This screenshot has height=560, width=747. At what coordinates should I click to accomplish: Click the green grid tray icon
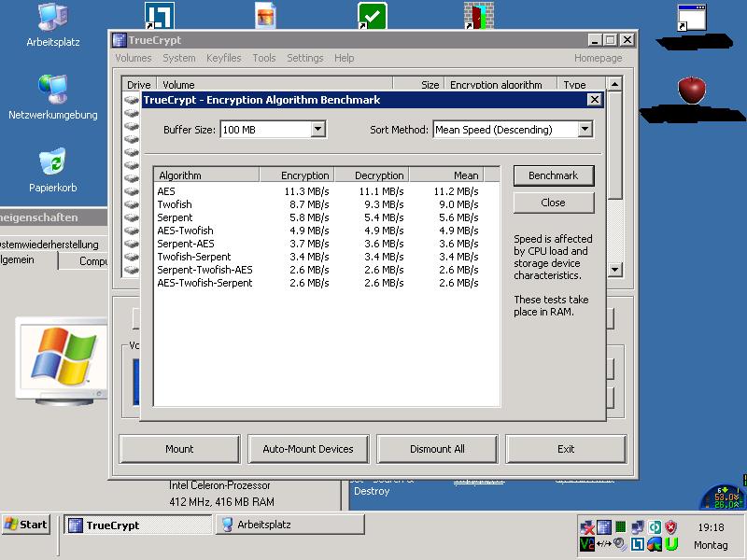click(x=620, y=526)
